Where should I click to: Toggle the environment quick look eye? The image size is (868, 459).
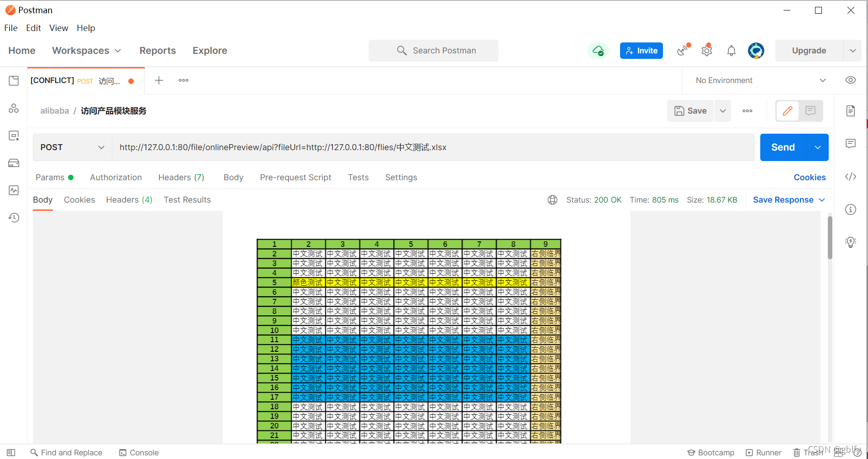(x=850, y=80)
